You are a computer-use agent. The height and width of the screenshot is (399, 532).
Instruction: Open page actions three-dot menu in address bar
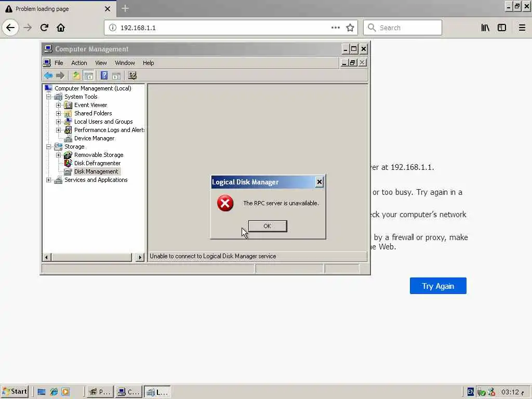click(336, 28)
